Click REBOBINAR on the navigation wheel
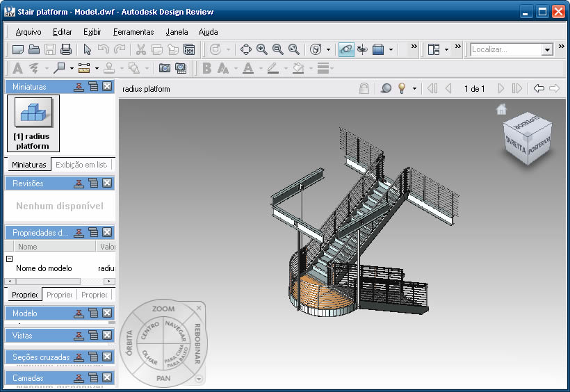Image resolution: width=570 pixels, height=392 pixels. [x=197, y=343]
